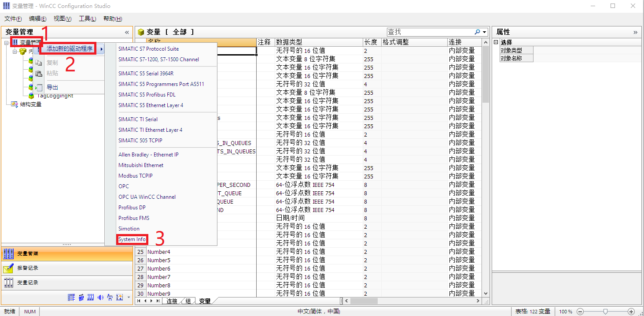Image resolution: width=644 pixels, height=316 pixels.
Task: Choose SIMATIC S7-1200, S7-1500 Channel
Action: 158,59
